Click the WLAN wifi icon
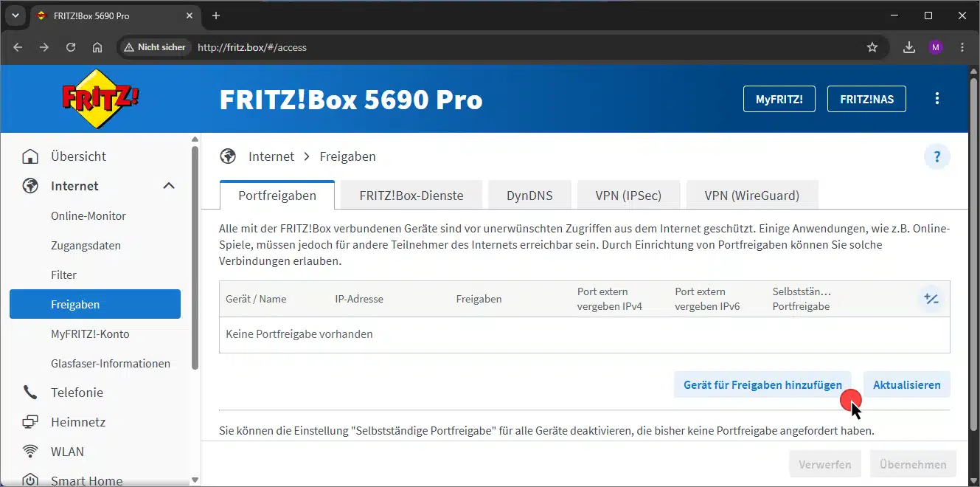 pyautogui.click(x=30, y=452)
